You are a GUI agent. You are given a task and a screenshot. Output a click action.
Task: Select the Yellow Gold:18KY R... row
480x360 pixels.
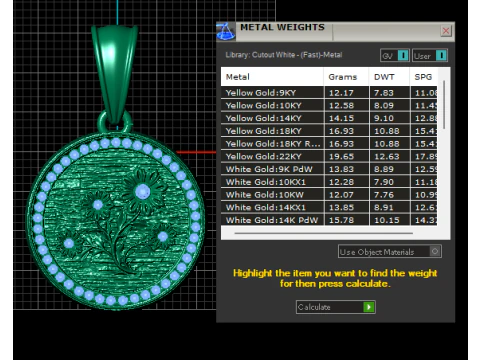329,144
